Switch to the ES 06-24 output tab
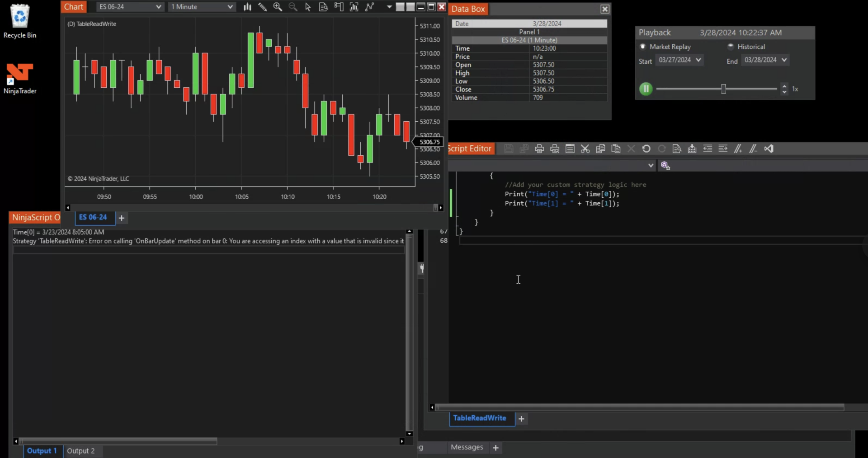Image resolution: width=868 pixels, height=458 pixels. click(x=93, y=217)
